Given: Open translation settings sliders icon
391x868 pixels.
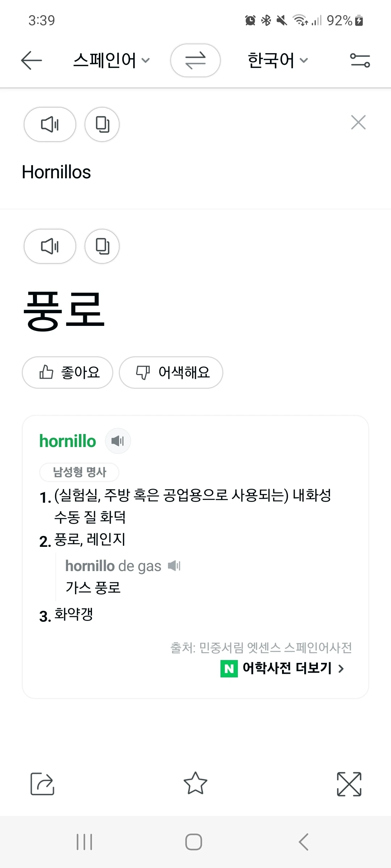Looking at the screenshot, I should pyautogui.click(x=360, y=60).
